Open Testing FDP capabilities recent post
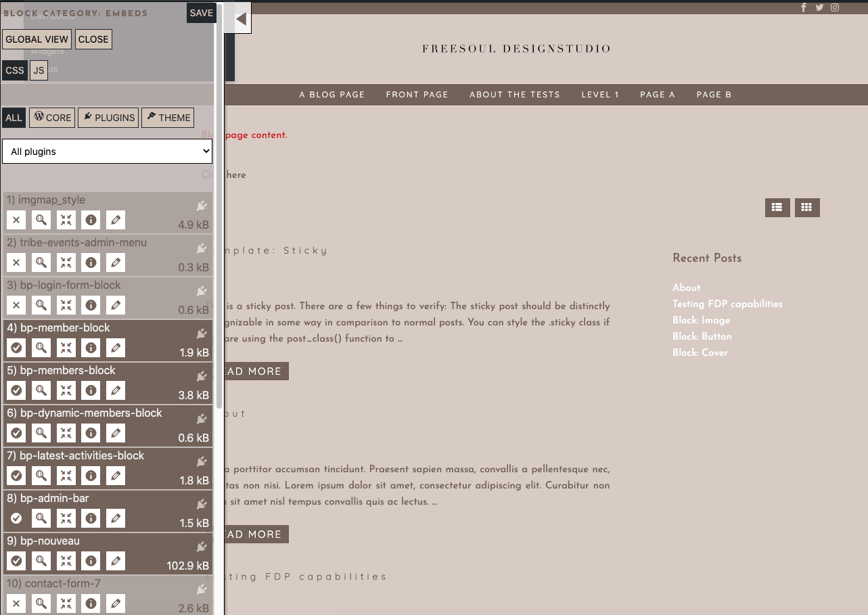The width and height of the screenshot is (868, 615). [727, 304]
